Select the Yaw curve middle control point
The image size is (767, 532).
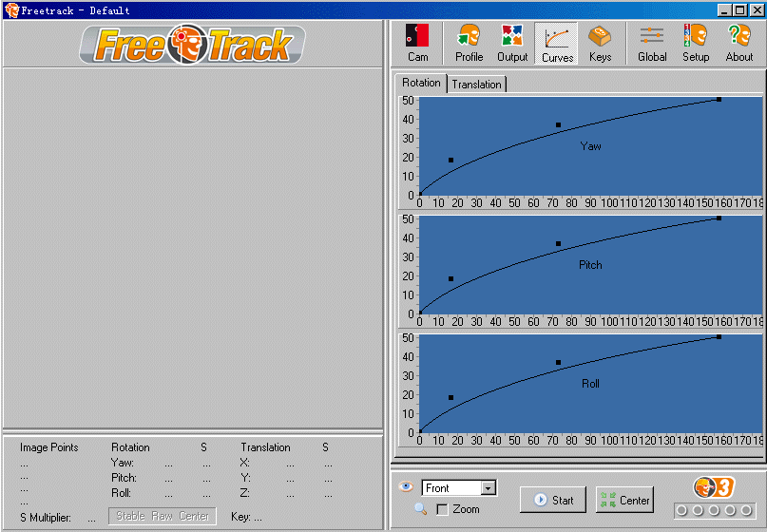point(558,124)
